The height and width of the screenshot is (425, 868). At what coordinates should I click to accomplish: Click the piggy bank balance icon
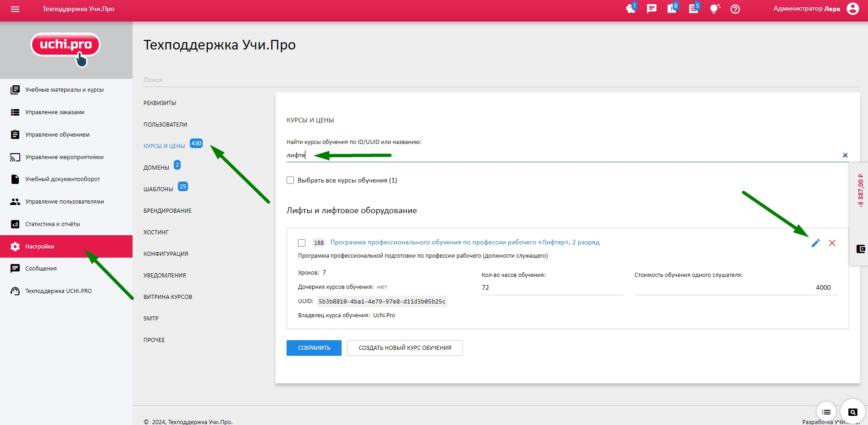coord(631,9)
